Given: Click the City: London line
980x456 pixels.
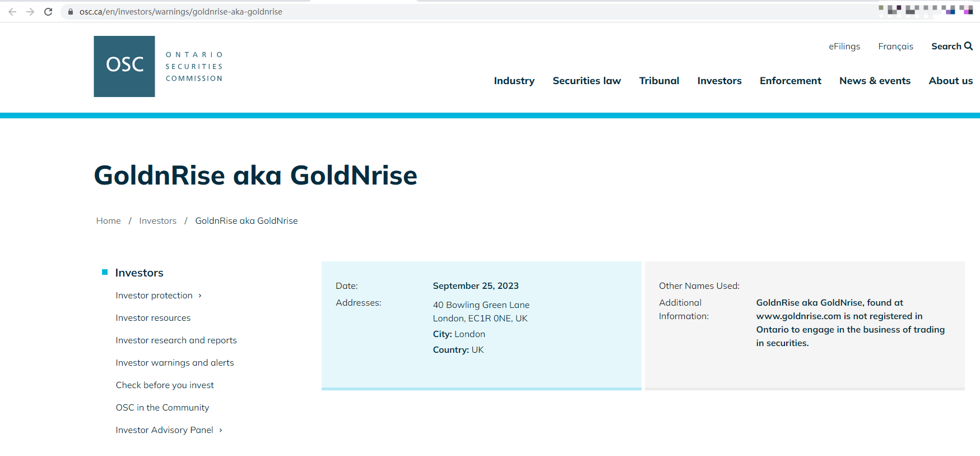Looking at the screenshot, I should [x=459, y=334].
